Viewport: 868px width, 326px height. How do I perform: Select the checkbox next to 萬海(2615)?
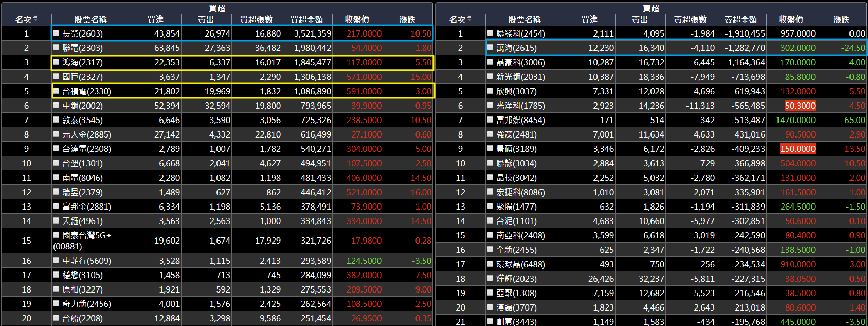[x=491, y=47]
